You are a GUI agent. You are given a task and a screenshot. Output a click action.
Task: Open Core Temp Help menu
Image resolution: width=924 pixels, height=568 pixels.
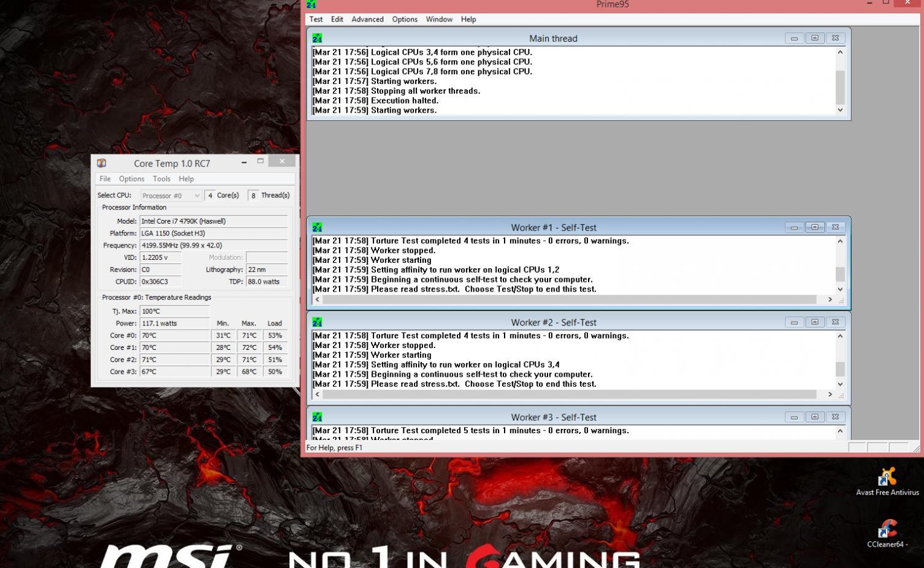click(x=186, y=179)
